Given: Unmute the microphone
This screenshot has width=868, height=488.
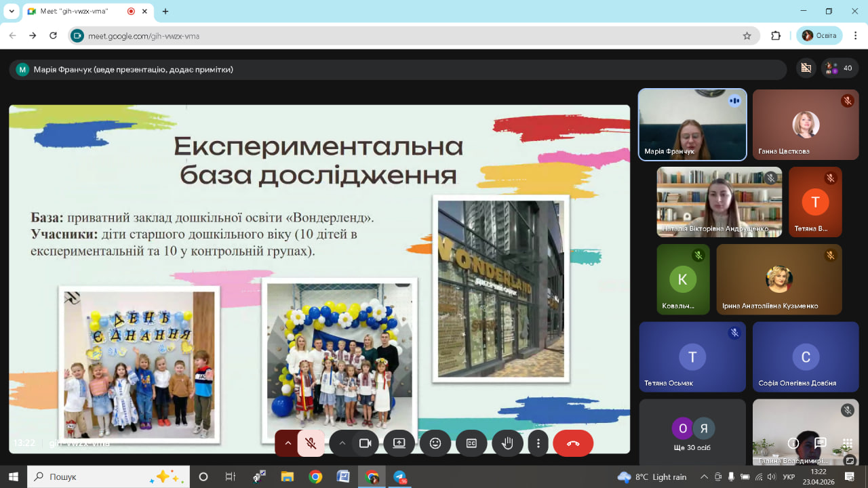Looking at the screenshot, I should click(x=311, y=443).
